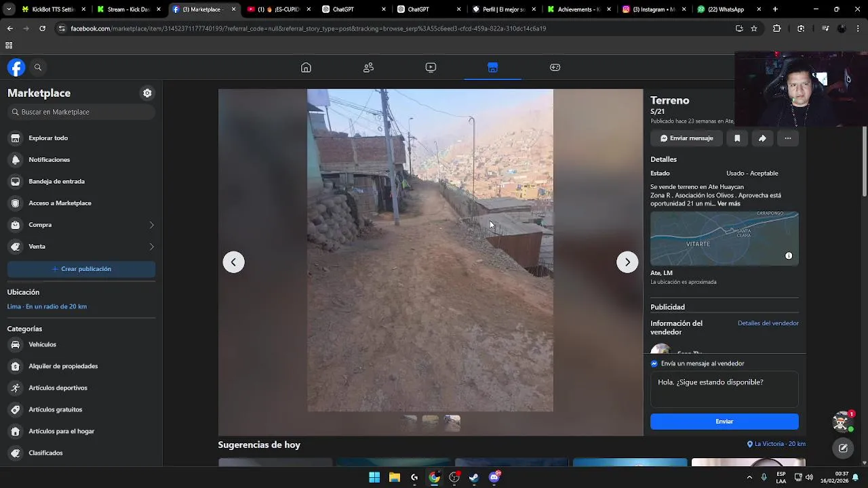
Task: Open Marketplace settings gear
Action: [147, 93]
